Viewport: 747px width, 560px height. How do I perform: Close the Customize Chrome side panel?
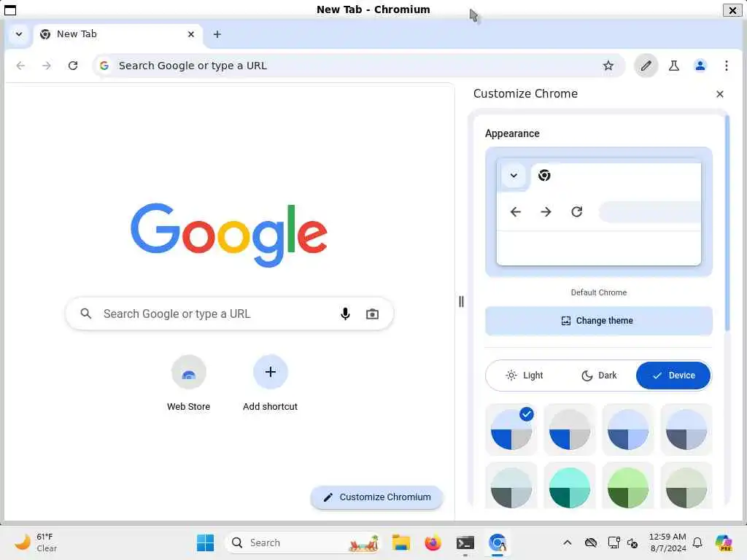click(x=719, y=94)
